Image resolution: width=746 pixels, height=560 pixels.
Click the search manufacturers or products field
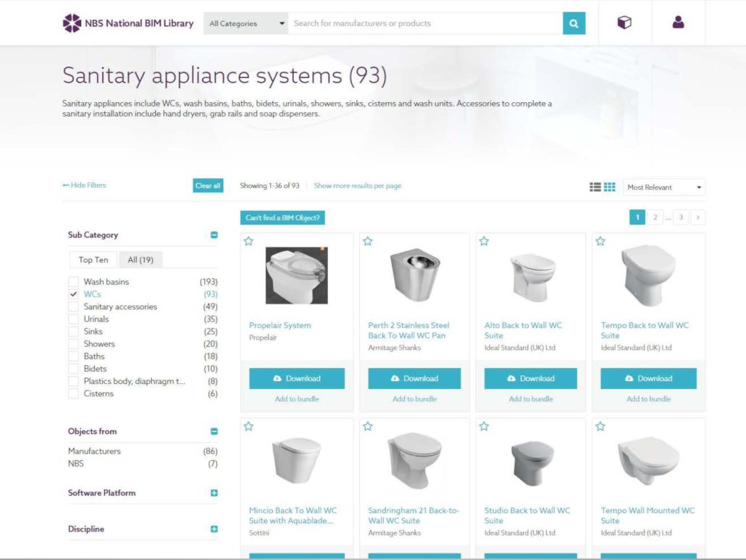425,23
